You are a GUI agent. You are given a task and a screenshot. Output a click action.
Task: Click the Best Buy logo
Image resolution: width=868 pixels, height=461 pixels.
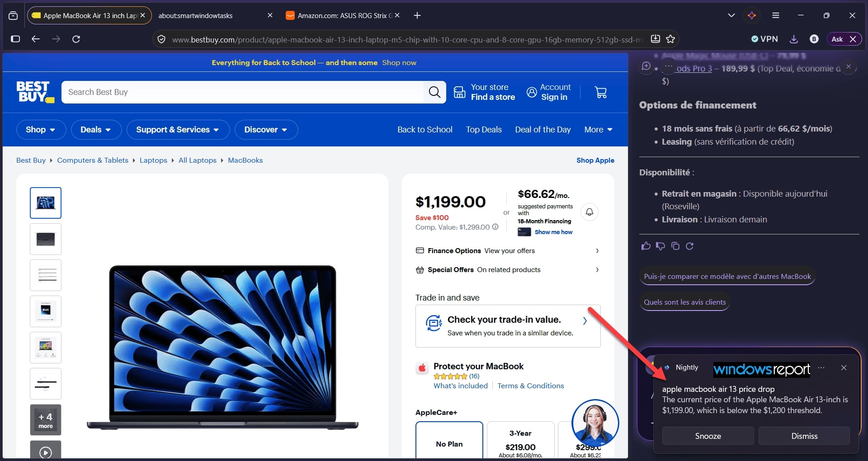[35, 92]
